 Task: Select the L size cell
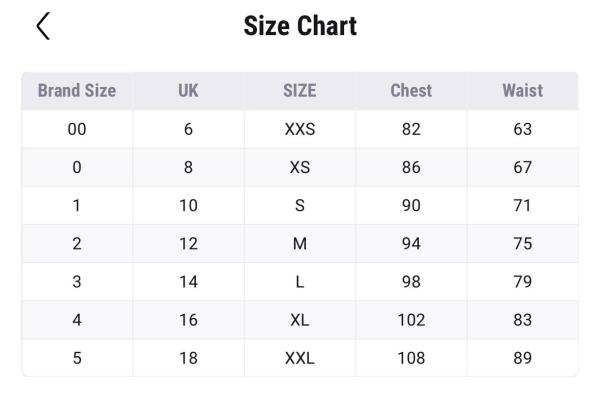pyautogui.click(x=299, y=282)
